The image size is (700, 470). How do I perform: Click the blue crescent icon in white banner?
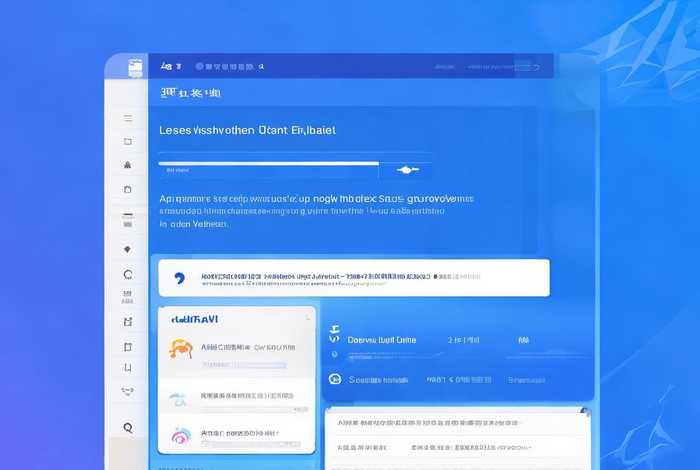pos(179,279)
